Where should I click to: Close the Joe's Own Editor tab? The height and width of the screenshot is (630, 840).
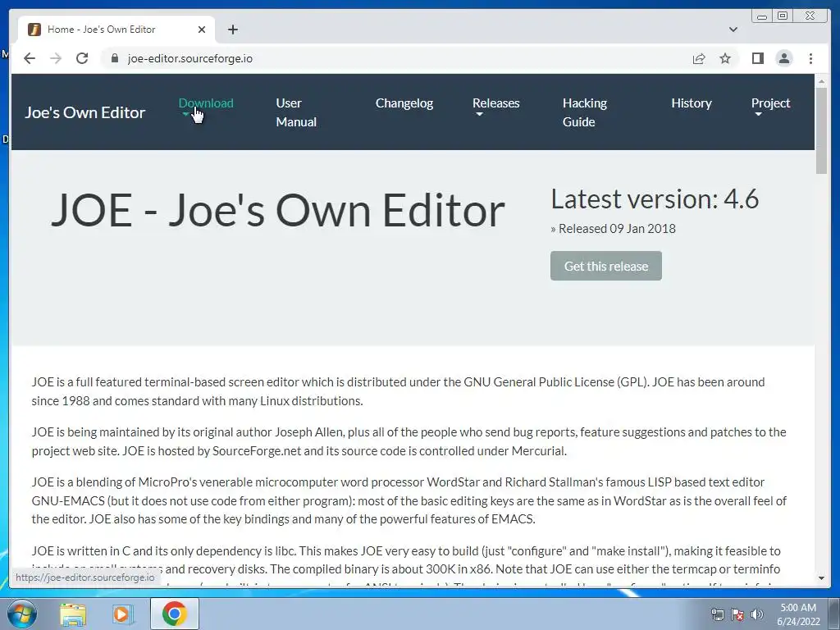coord(202,30)
